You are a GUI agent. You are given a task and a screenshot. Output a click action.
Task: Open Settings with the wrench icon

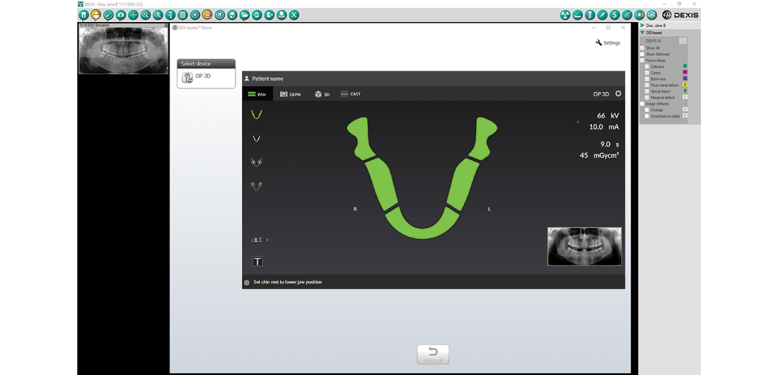click(x=608, y=43)
